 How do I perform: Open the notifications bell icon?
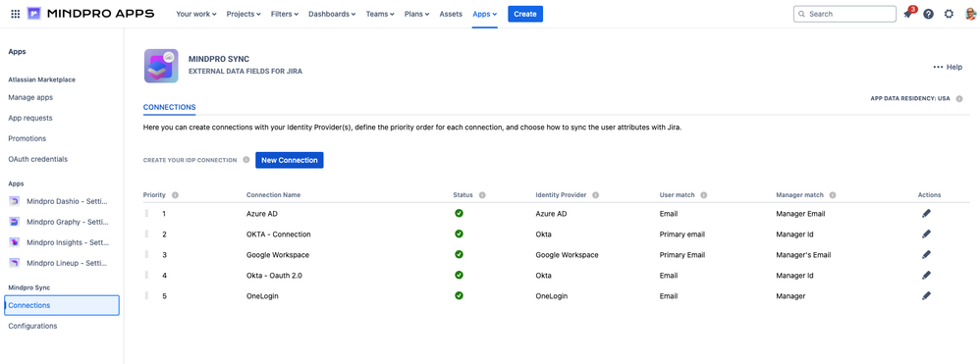point(907,14)
